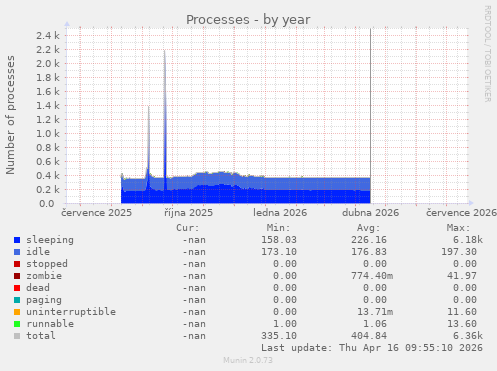
Task: Click the 'Cur:' column header
Action: click(x=188, y=228)
